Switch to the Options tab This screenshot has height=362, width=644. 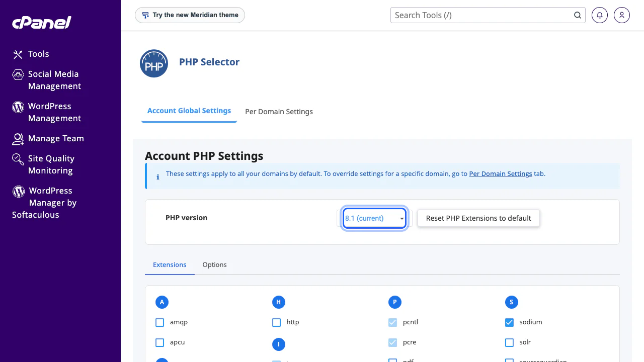click(214, 264)
